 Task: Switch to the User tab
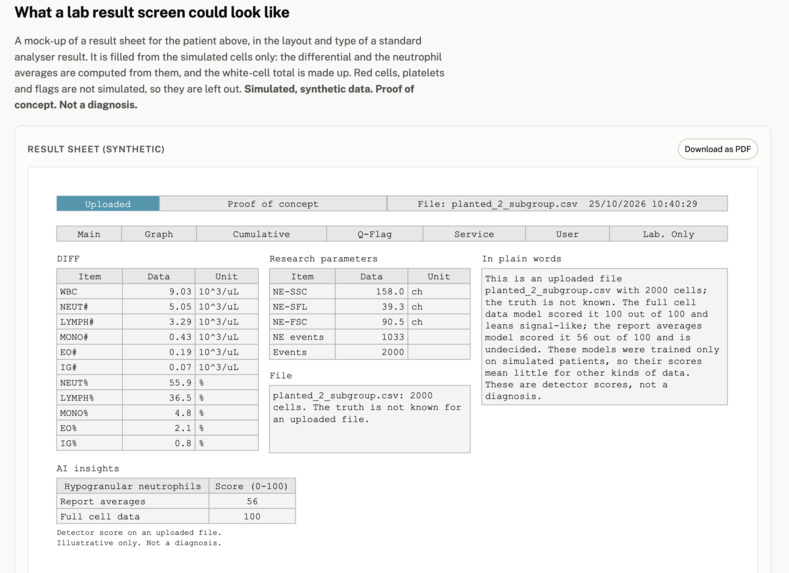[568, 234]
